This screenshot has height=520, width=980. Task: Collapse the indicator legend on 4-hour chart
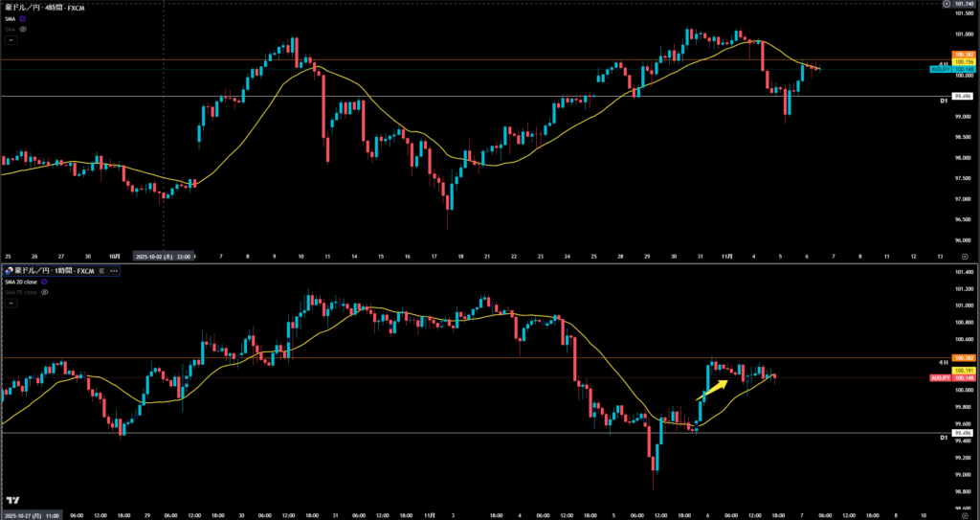(10, 40)
